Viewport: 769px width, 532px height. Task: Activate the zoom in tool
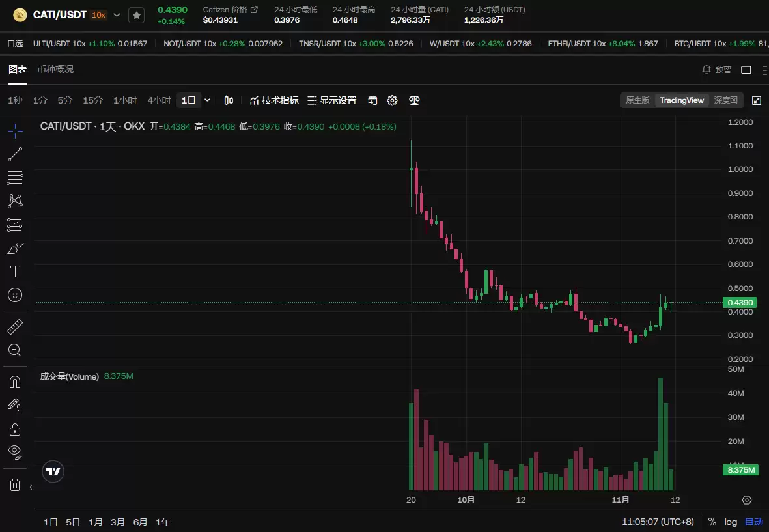[15, 350]
